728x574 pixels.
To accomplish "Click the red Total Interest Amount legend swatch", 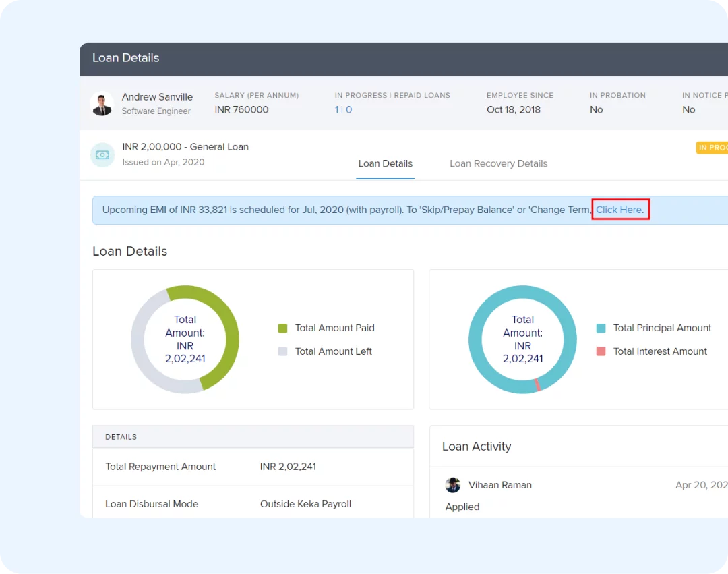I will (x=601, y=351).
